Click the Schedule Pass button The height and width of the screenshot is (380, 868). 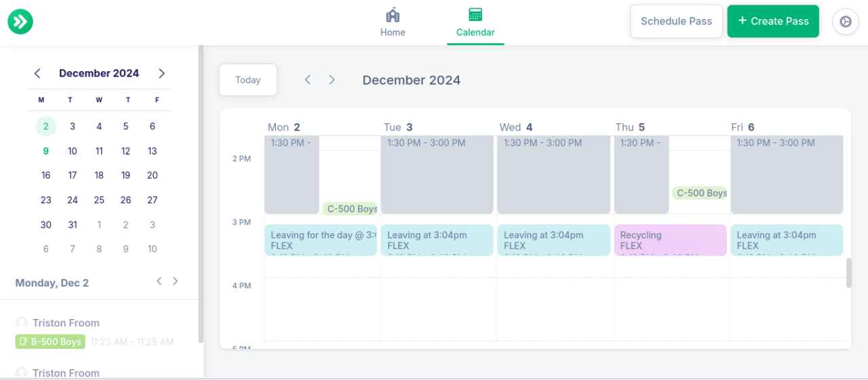click(676, 22)
